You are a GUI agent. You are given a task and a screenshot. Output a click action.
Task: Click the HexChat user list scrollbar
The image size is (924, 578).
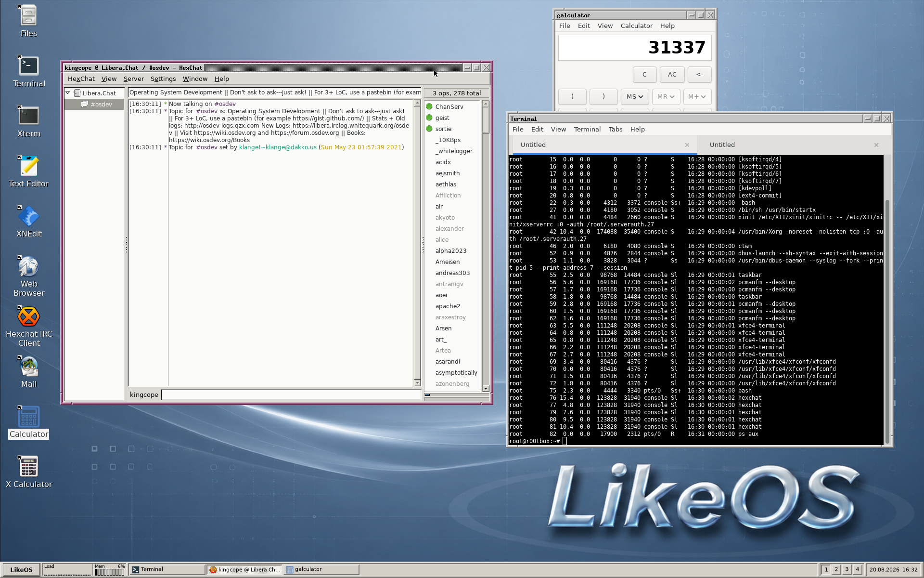coord(486,246)
